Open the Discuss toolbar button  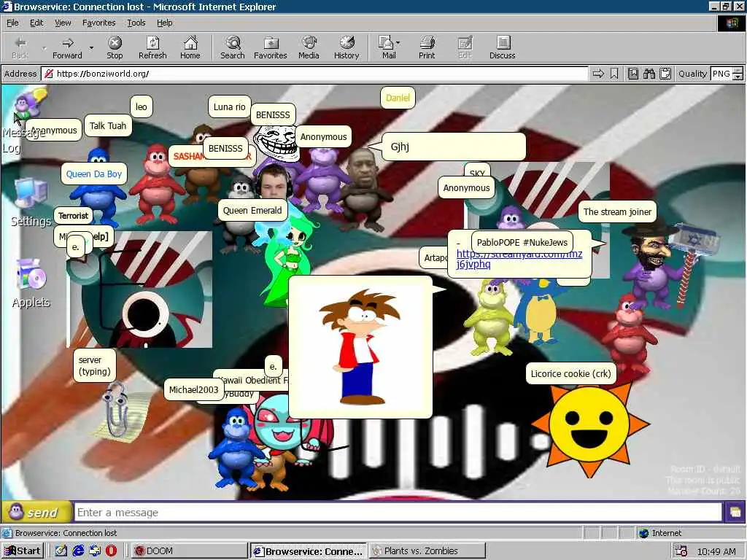pyautogui.click(x=502, y=47)
